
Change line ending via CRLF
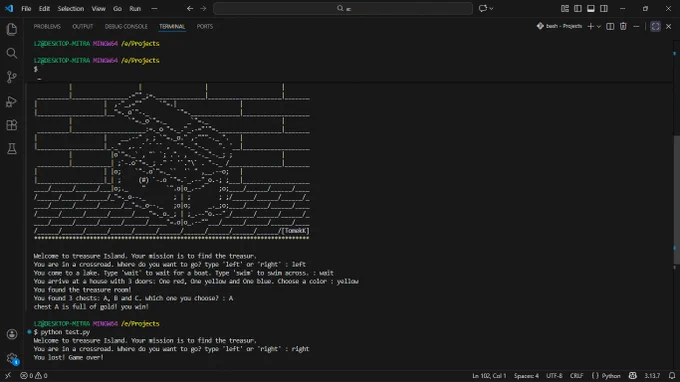(576, 376)
